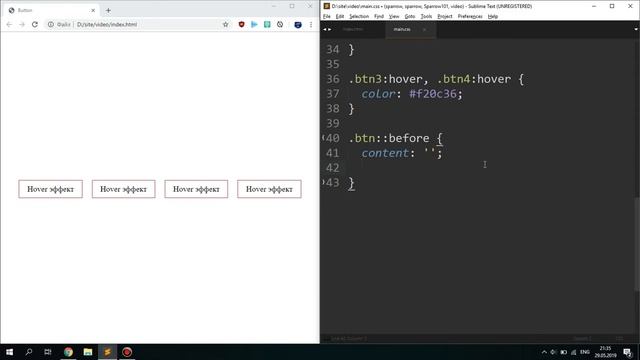Select the Button tab in Chrome
The height and width of the screenshot is (360, 640).
[52, 10]
